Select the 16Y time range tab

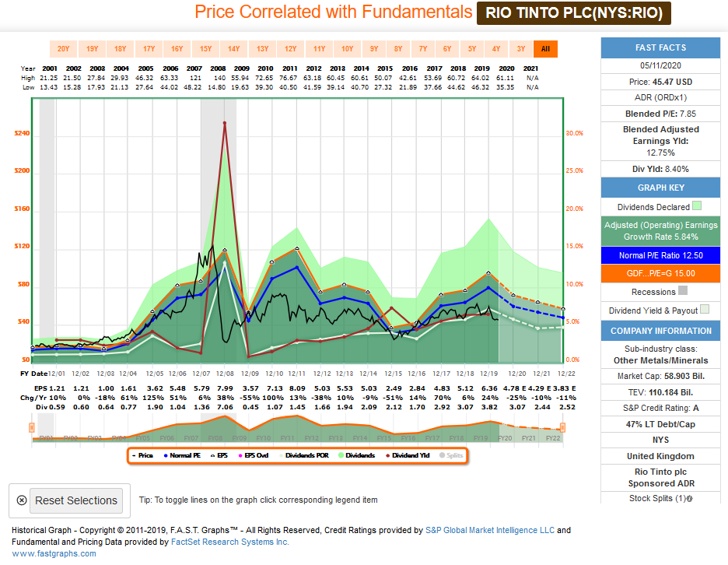click(x=177, y=49)
